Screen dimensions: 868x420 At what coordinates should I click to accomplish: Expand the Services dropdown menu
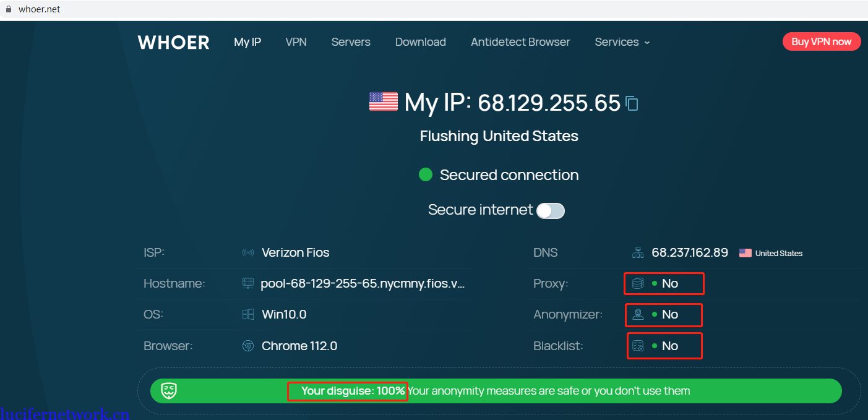(622, 42)
